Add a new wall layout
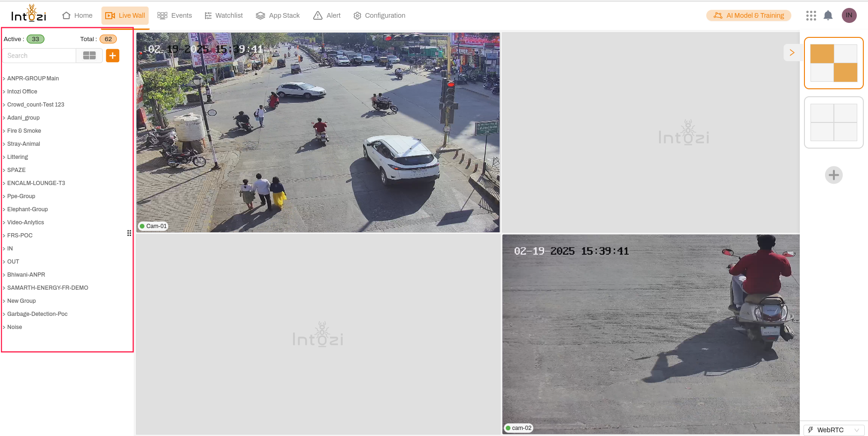868x436 pixels. tap(833, 175)
